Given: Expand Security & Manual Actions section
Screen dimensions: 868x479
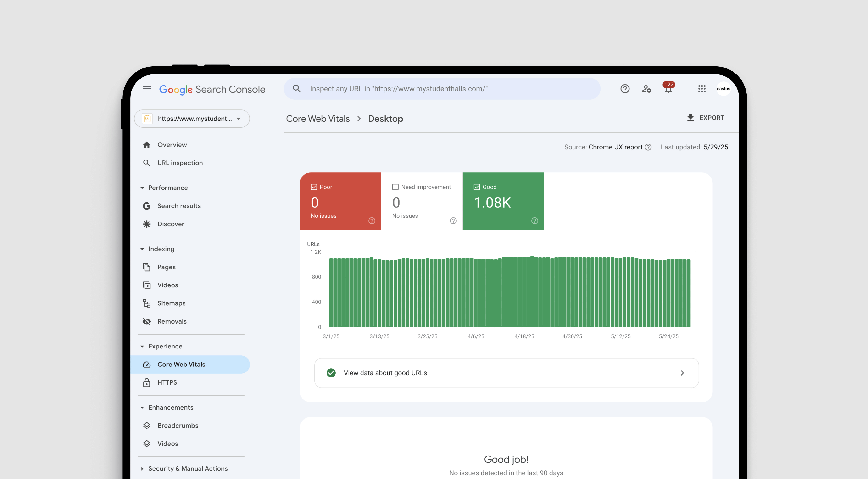Looking at the screenshot, I should coord(142,468).
